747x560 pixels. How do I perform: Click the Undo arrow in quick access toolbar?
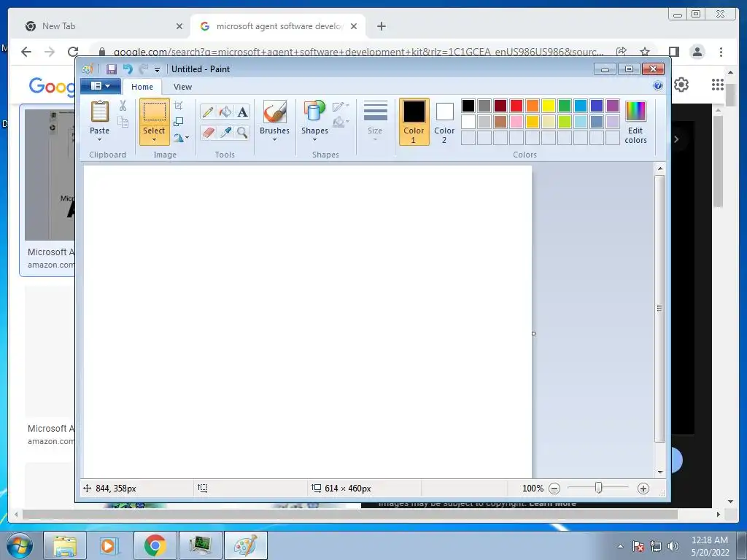tap(128, 69)
